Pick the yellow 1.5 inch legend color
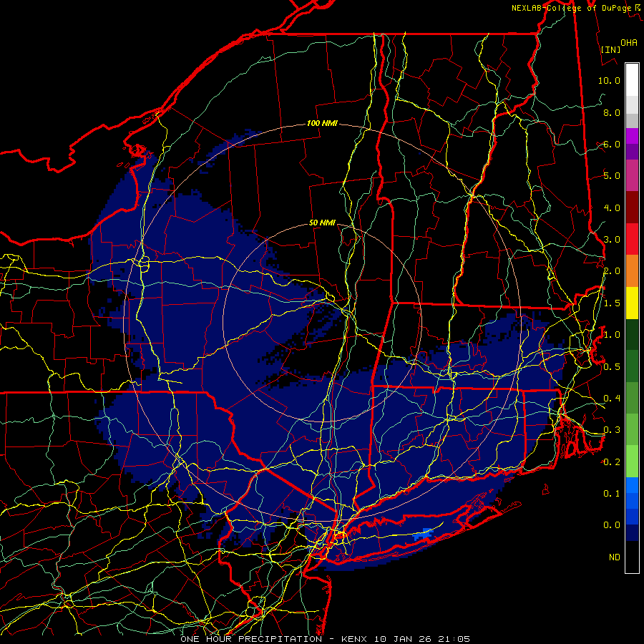Screen dimensions: 644x644 tap(632, 303)
